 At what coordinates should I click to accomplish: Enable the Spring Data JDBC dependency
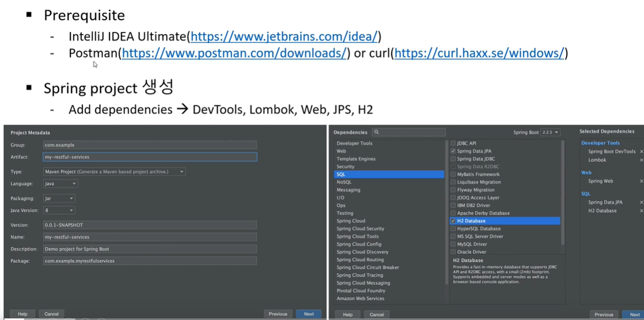pos(453,159)
